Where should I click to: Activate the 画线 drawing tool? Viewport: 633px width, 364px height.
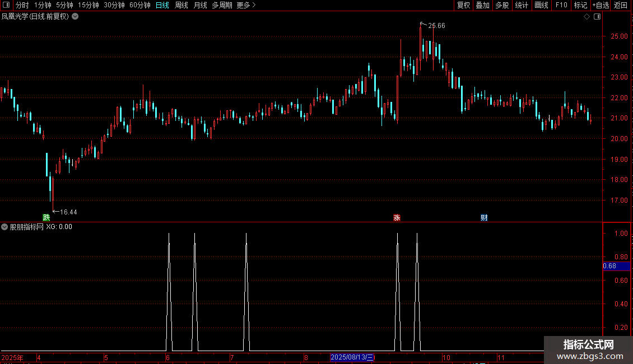click(x=541, y=5)
